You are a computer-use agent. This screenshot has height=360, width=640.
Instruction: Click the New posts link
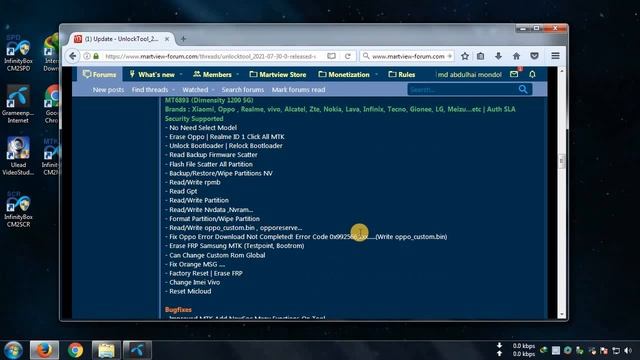pyautogui.click(x=108, y=90)
